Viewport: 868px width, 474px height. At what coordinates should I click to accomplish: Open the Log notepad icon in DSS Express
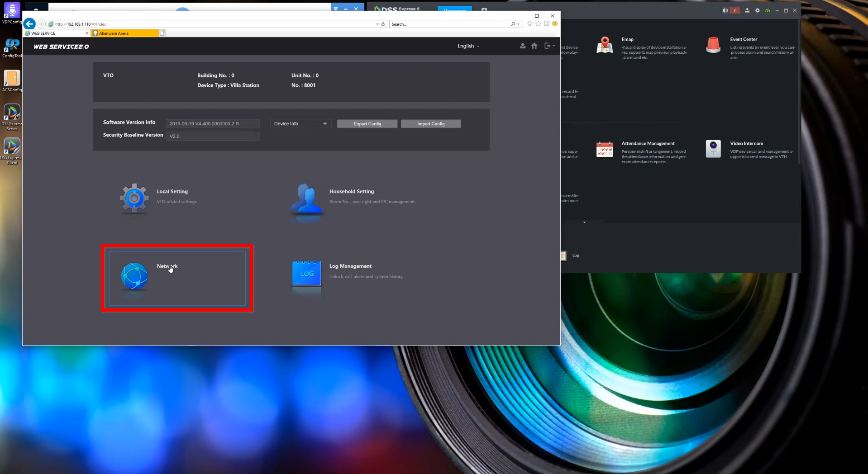(563, 256)
